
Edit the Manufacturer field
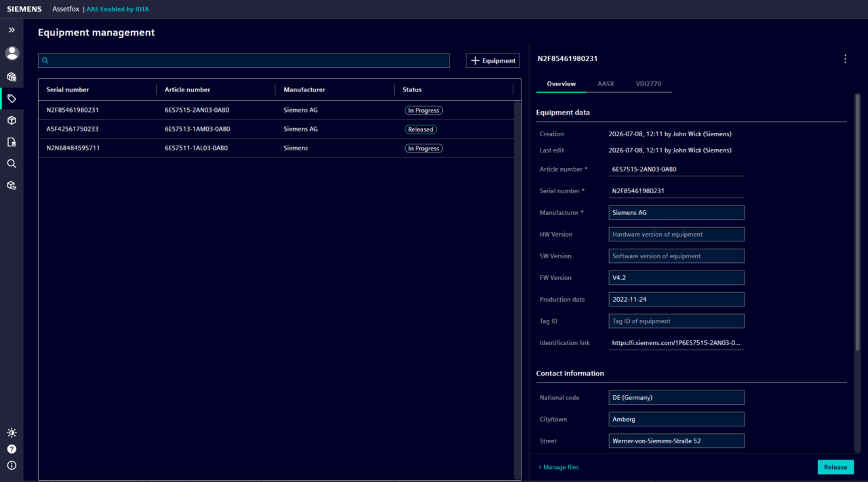coord(676,212)
